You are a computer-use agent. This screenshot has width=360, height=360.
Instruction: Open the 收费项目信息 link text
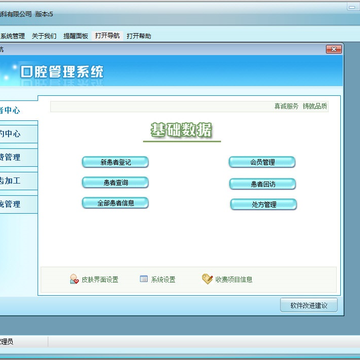click(x=233, y=280)
